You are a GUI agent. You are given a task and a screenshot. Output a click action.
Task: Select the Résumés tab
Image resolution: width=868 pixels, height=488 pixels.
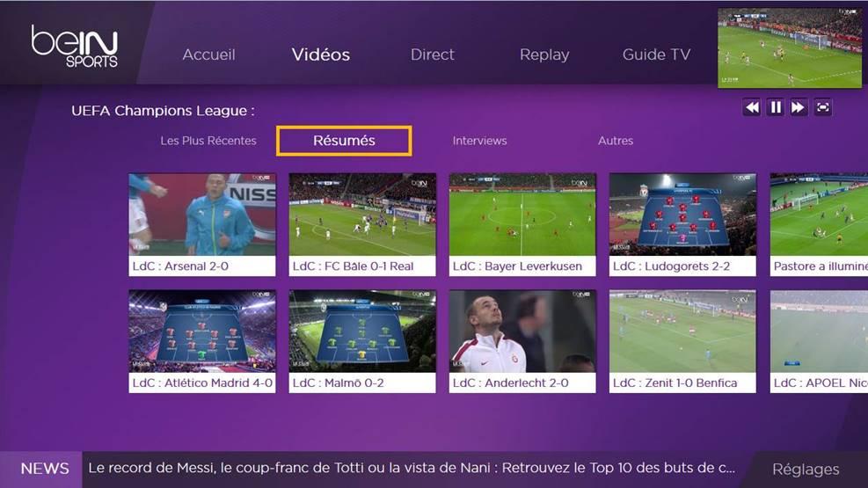[344, 141]
